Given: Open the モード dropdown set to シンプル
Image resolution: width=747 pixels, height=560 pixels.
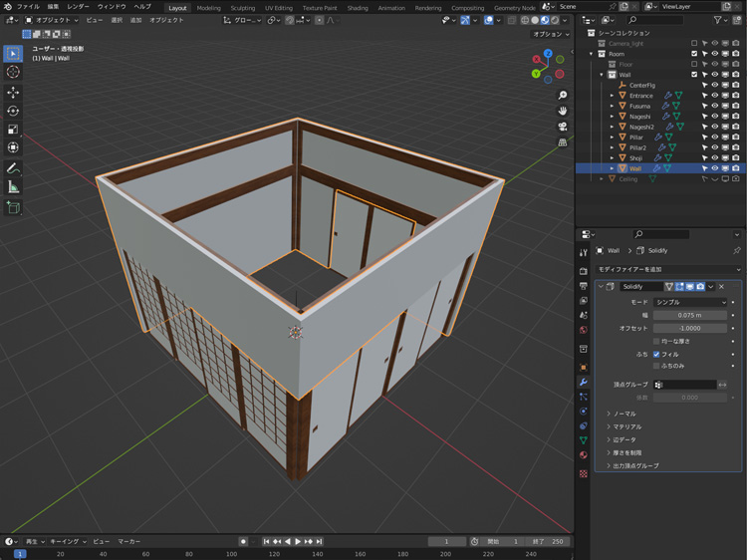Looking at the screenshot, I should (689, 302).
